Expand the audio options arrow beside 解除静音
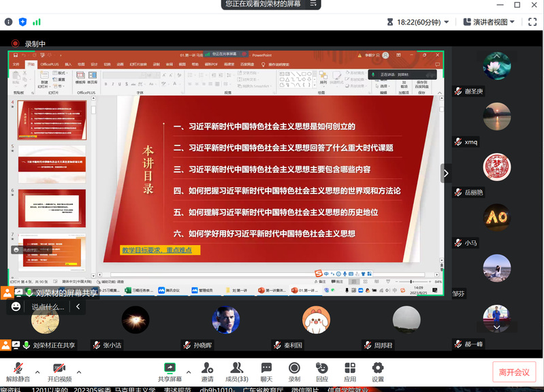This screenshot has width=544, height=392. tap(37, 372)
